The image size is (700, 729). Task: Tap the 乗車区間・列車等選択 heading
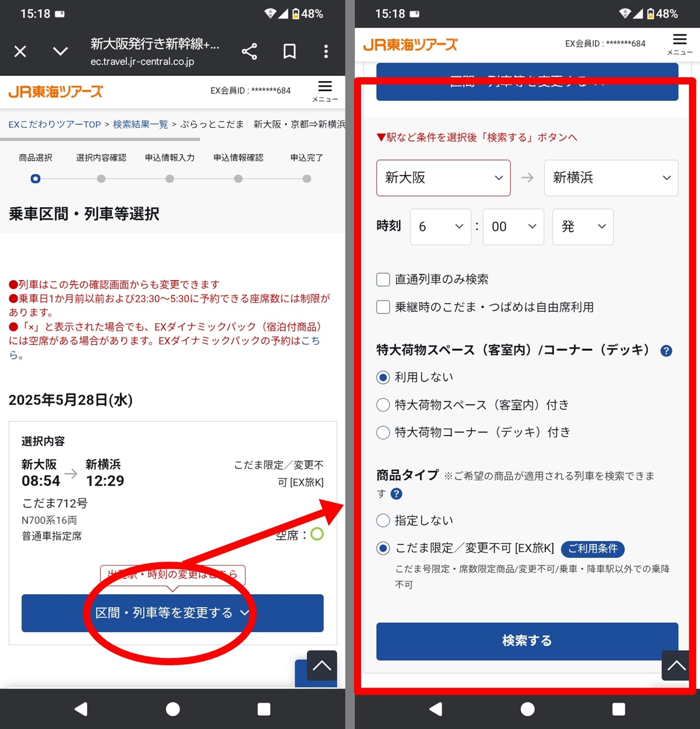click(x=84, y=214)
